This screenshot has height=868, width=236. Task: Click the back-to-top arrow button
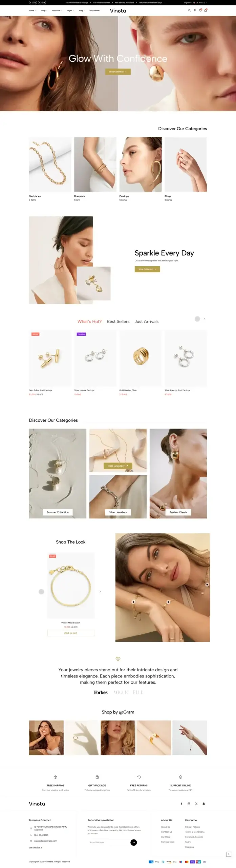[x=229, y=854]
